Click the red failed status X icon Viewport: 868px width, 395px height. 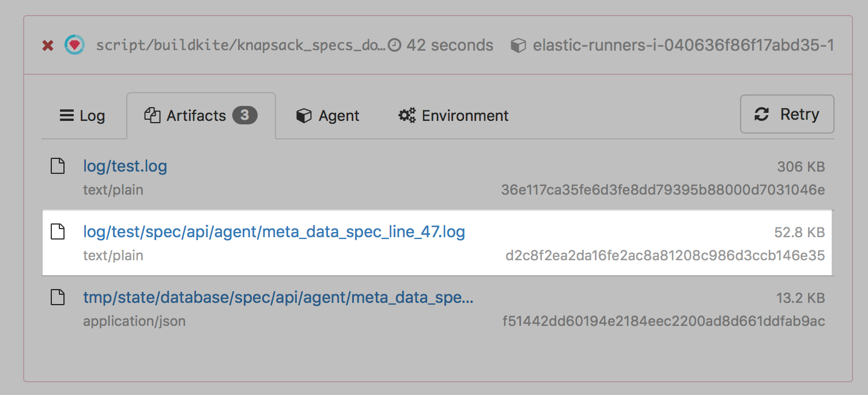pos(48,45)
